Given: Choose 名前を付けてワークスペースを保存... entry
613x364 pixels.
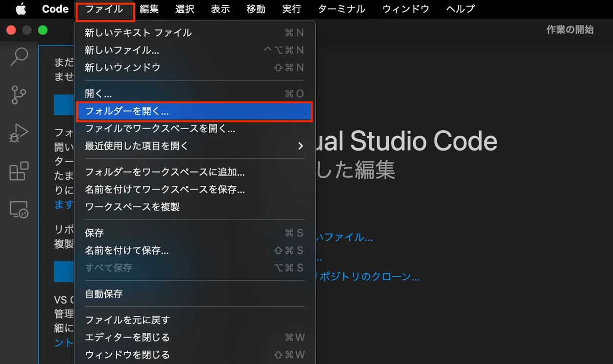Looking at the screenshot, I should click(x=195, y=190).
